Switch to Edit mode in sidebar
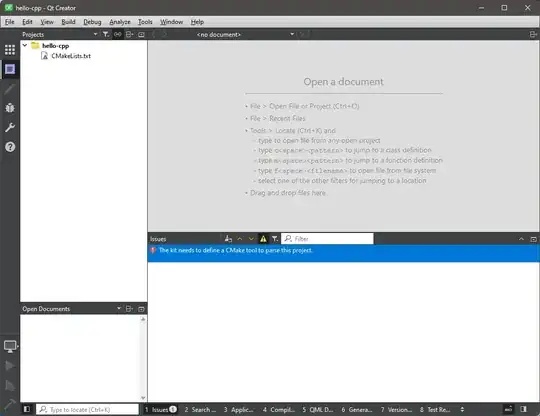The width and height of the screenshot is (540, 416). pyautogui.click(x=10, y=69)
